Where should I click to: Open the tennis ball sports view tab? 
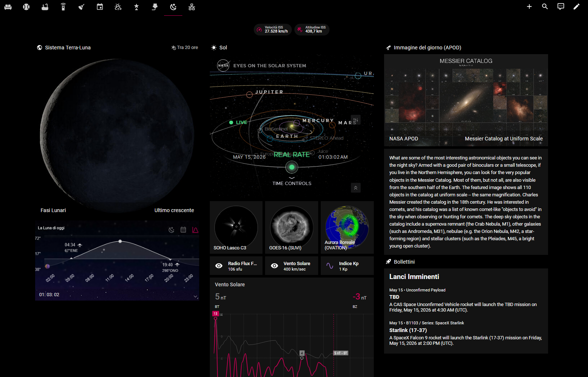point(26,7)
